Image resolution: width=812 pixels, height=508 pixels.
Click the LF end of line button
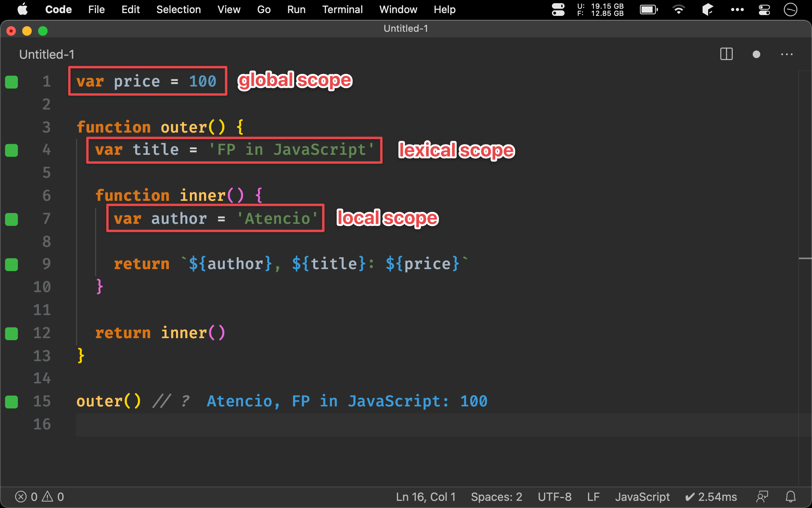tap(593, 496)
